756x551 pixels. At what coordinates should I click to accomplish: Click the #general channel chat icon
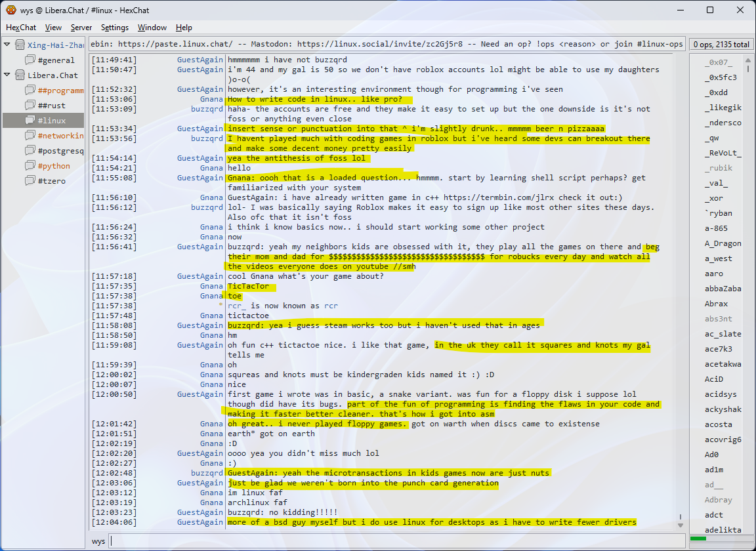pyautogui.click(x=30, y=60)
